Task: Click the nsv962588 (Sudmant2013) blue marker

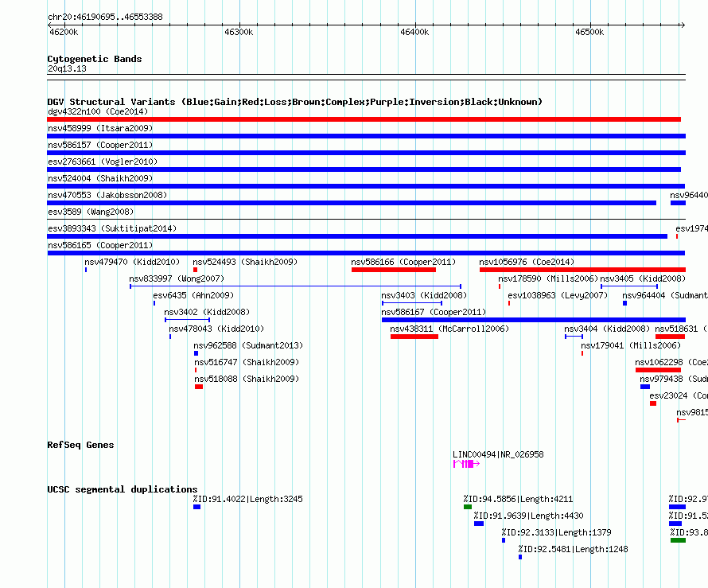Action: pos(196,353)
